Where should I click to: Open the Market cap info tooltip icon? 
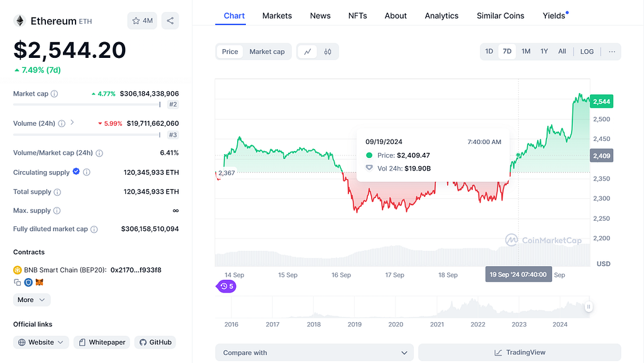pyautogui.click(x=54, y=94)
